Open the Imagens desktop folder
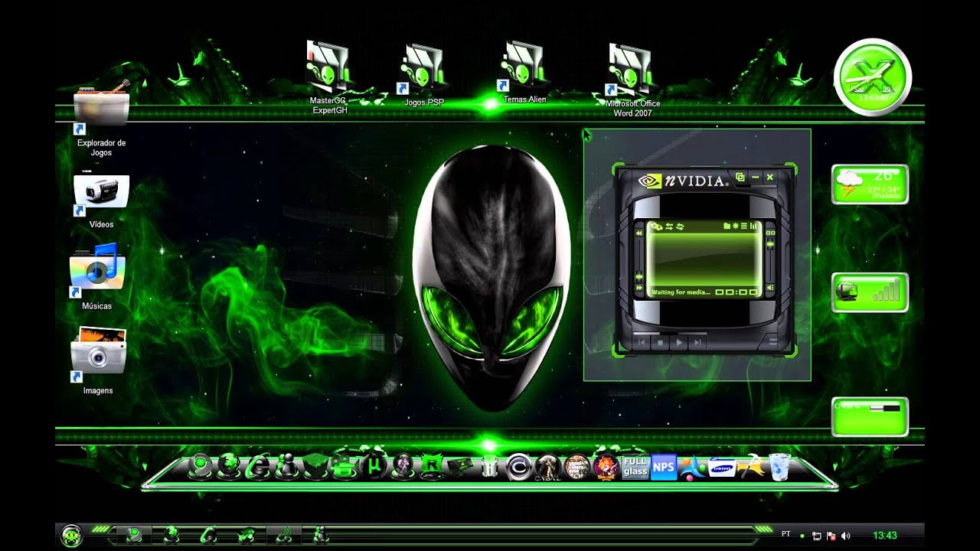The width and height of the screenshot is (980, 551). (x=98, y=360)
